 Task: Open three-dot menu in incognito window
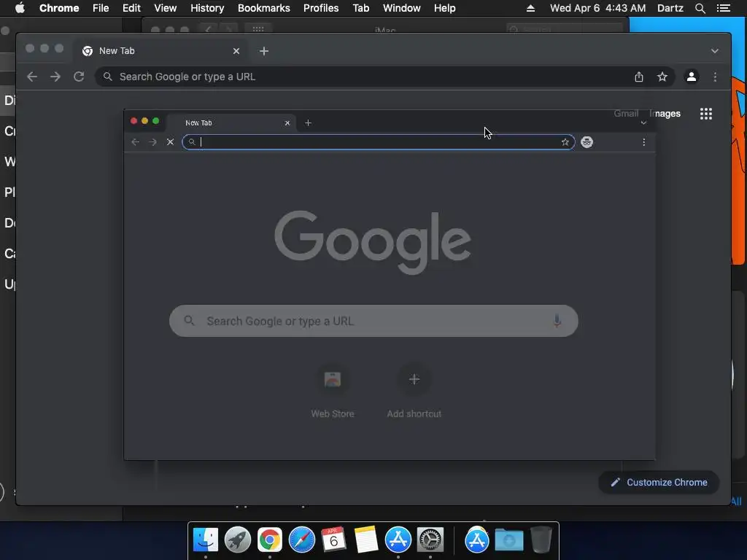pyautogui.click(x=643, y=142)
